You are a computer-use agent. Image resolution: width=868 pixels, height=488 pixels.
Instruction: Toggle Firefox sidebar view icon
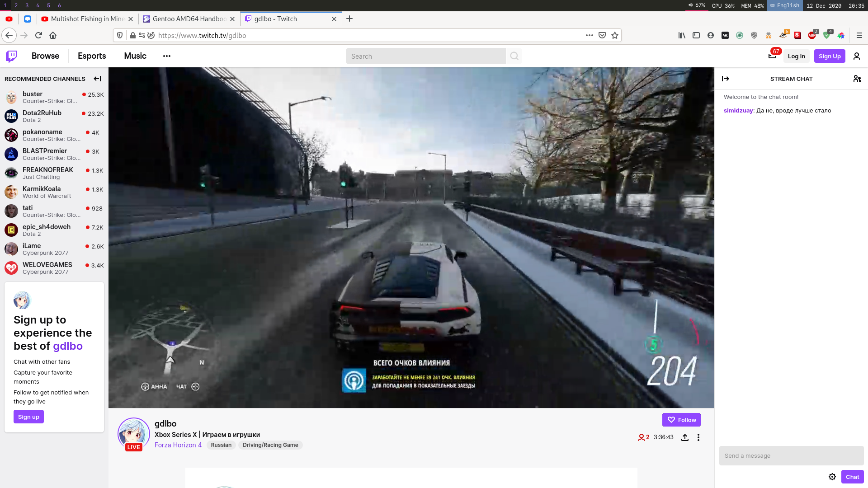click(x=696, y=35)
